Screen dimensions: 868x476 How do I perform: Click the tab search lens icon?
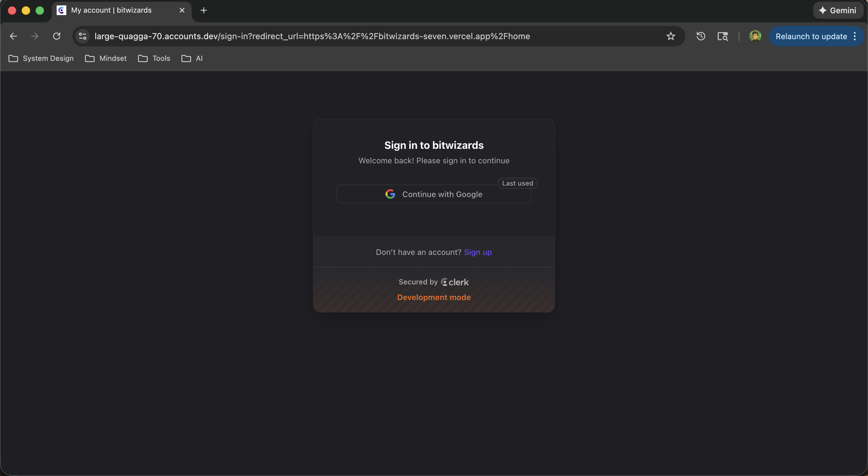tap(722, 36)
